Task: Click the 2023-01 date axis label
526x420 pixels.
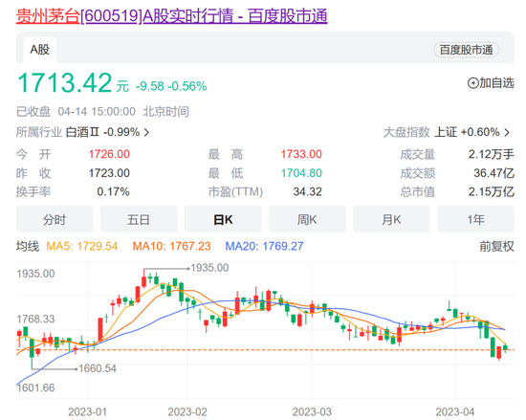Action: coord(88,411)
